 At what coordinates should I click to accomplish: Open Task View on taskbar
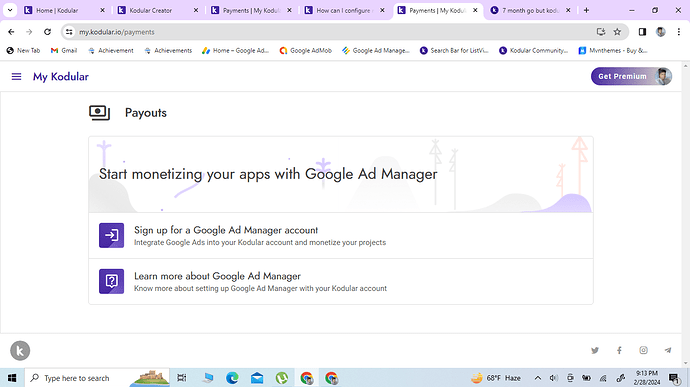point(182,378)
